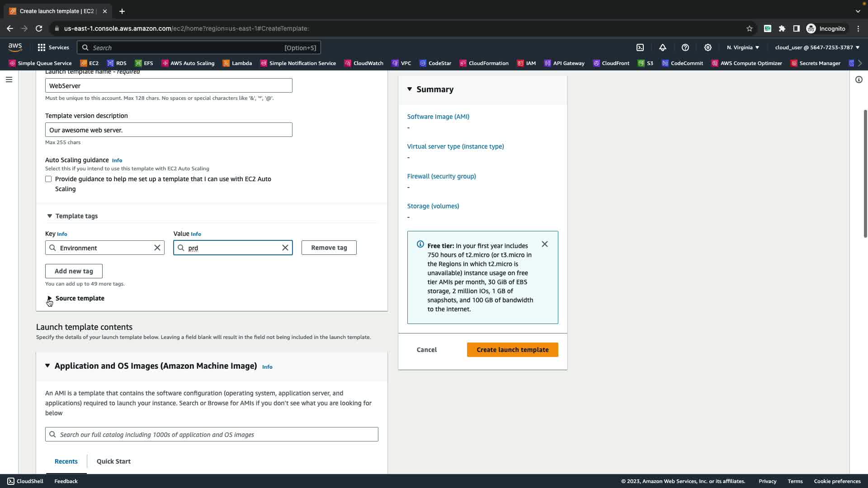
Task: Click the Remove tag button
Action: (329, 248)
